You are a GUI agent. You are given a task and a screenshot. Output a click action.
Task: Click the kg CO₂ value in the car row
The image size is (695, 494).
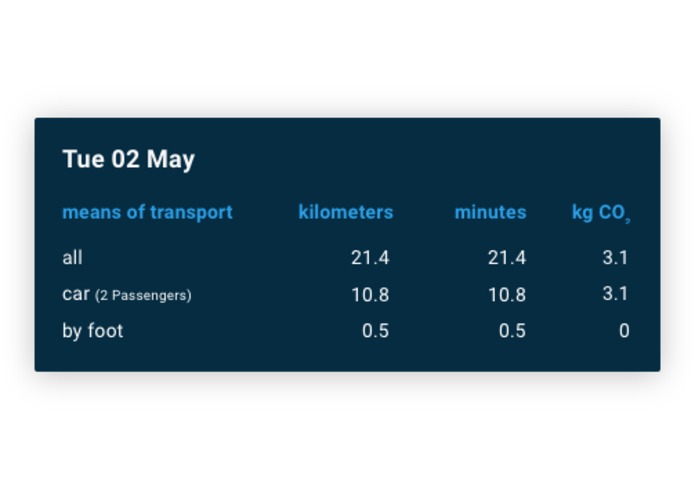[x=615, y=295]
